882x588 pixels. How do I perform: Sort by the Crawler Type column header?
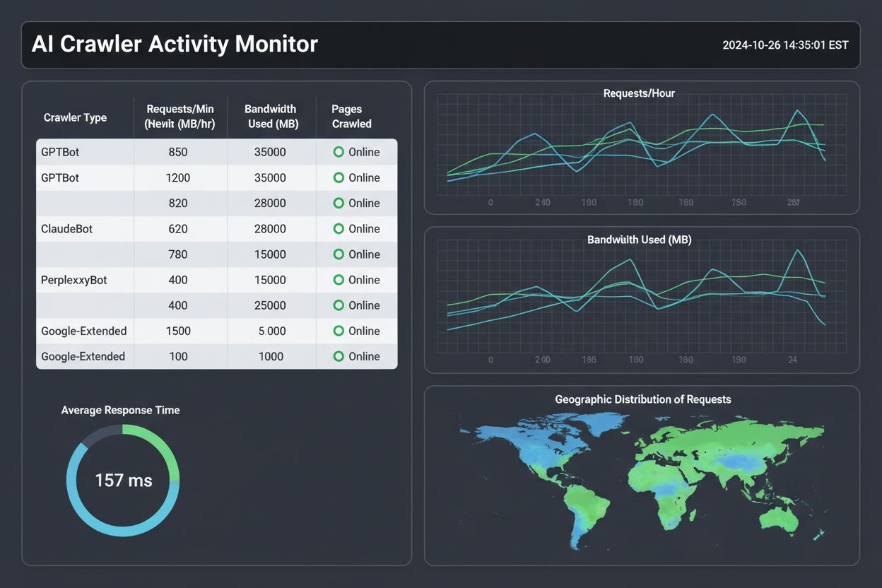coord(76,117)
